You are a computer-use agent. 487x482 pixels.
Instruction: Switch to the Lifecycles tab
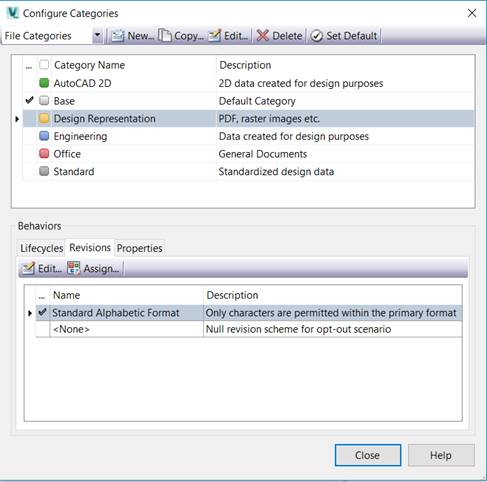[41, 248]
